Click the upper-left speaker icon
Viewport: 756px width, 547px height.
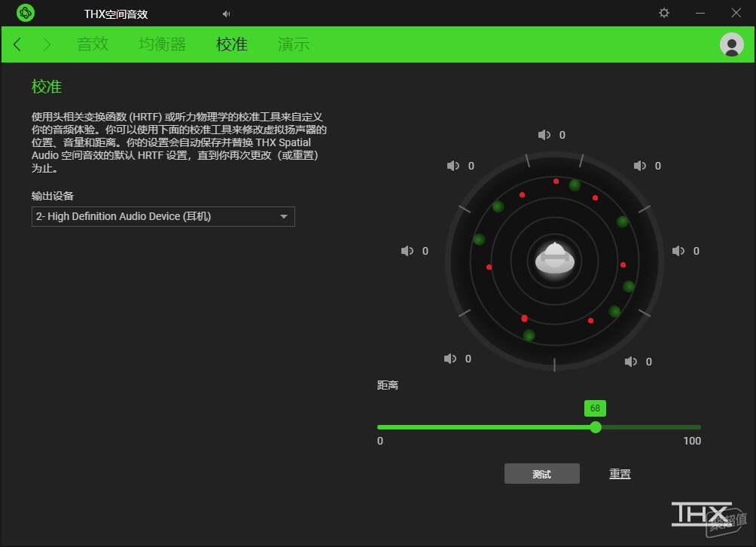pyautogui.click(x=453, y=166)
